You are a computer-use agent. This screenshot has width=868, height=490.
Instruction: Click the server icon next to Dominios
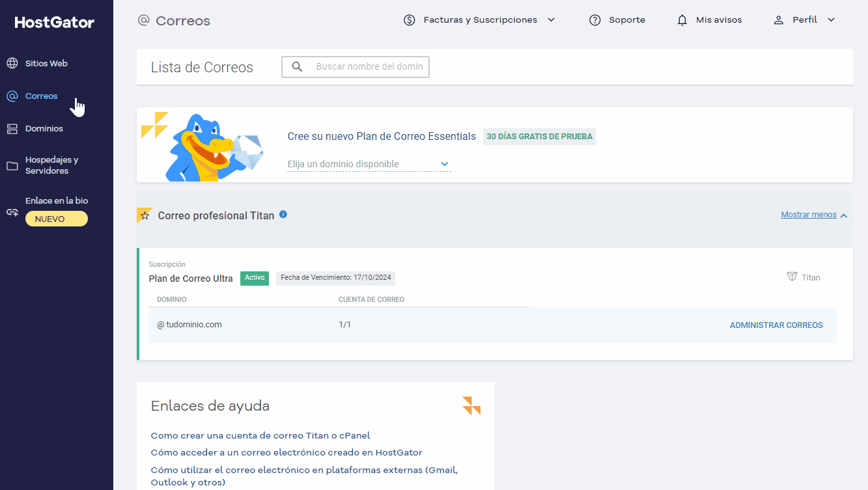point(12,129)
